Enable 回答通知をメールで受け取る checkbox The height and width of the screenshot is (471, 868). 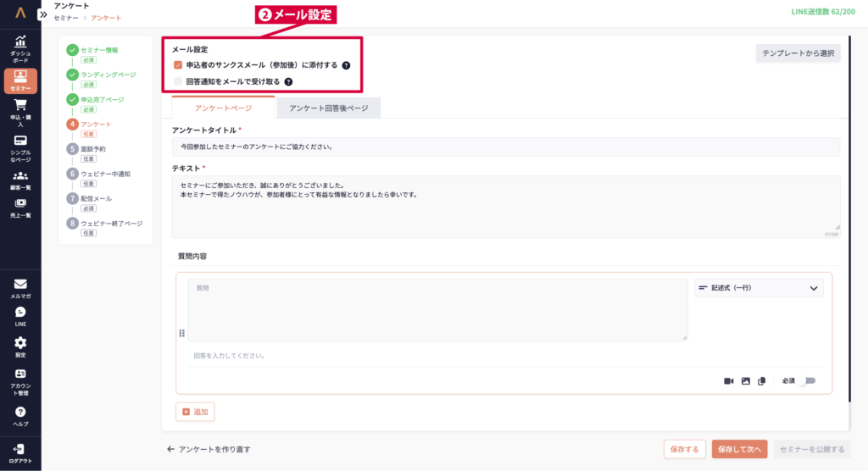pos(177,82)
